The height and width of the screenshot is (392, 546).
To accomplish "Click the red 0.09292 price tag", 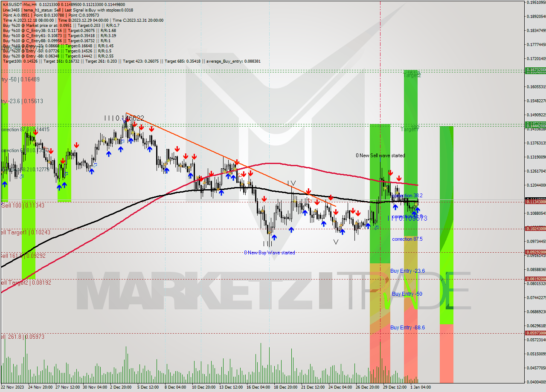I will click(x=536, y=252).
